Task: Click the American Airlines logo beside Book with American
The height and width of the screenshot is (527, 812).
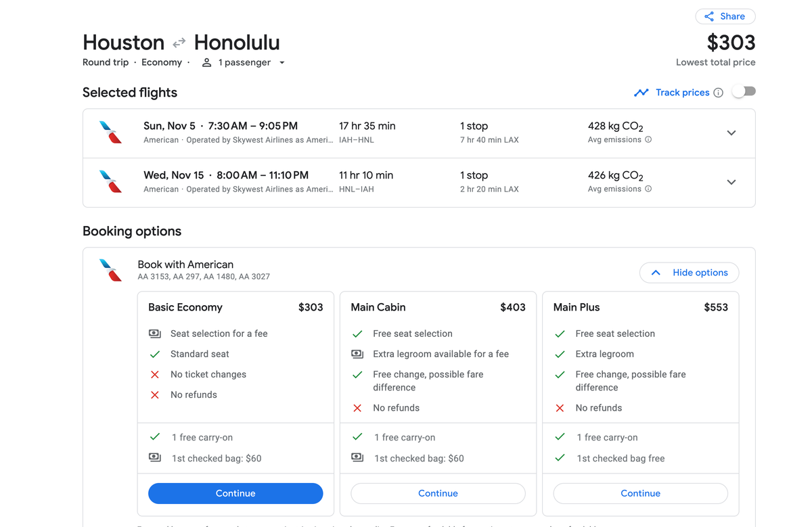Action: [x=110, y=269]
